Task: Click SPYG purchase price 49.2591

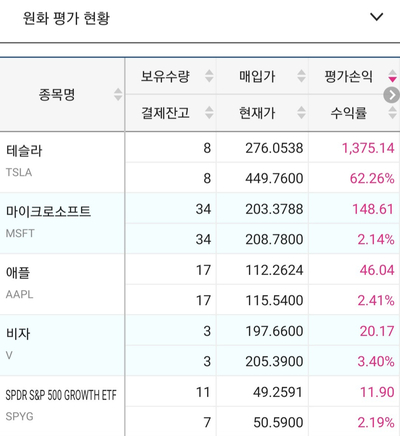Action: click(x=278, y=392)
